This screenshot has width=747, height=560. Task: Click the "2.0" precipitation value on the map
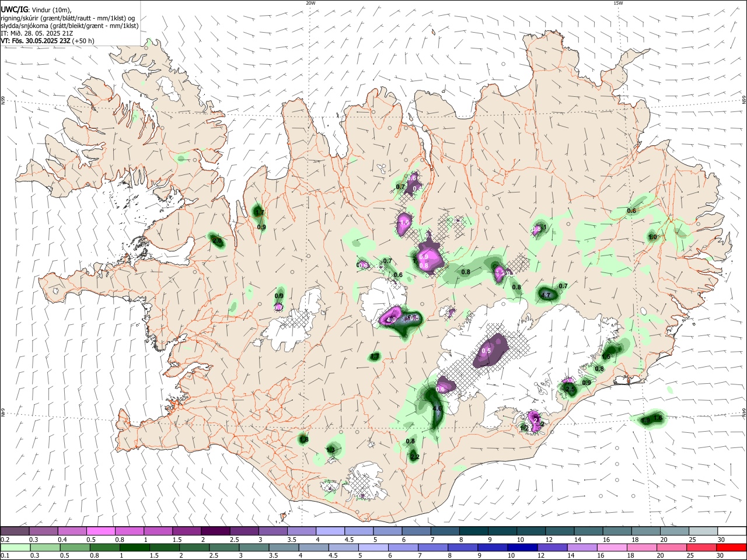[217, 240]
